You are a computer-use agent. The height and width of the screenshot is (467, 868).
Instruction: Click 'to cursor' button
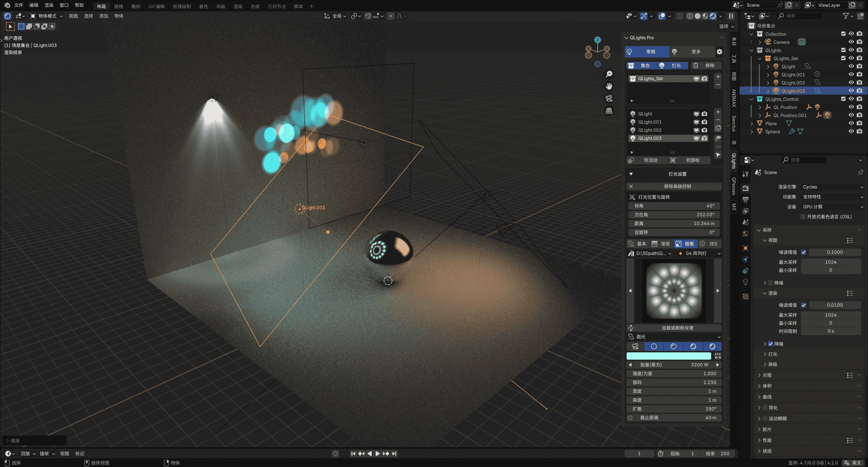point(689,160)
